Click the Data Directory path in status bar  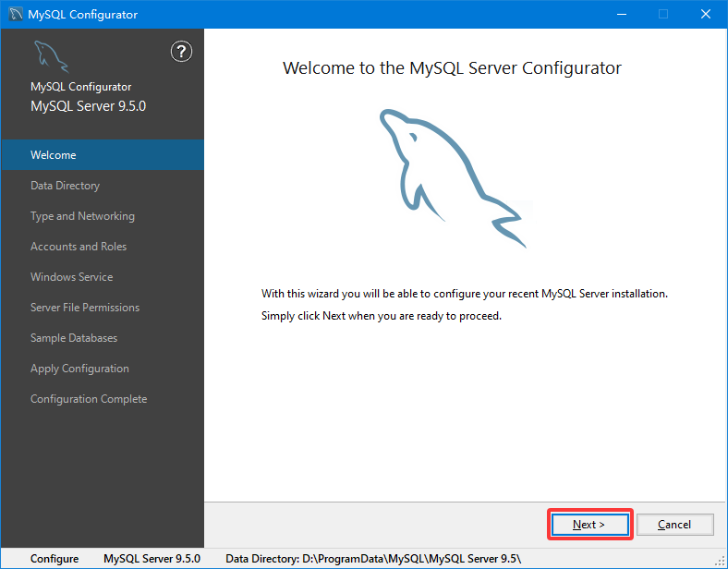click(x=373, y=559)
